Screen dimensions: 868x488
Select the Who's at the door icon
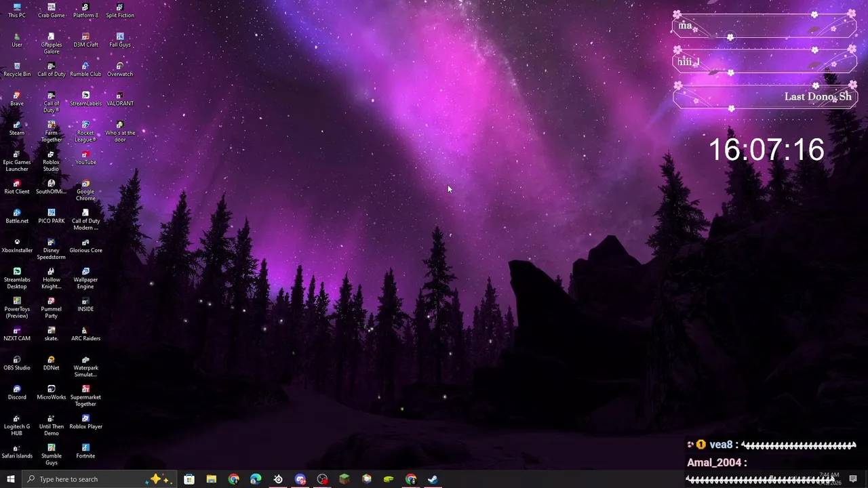pos(120,131)
